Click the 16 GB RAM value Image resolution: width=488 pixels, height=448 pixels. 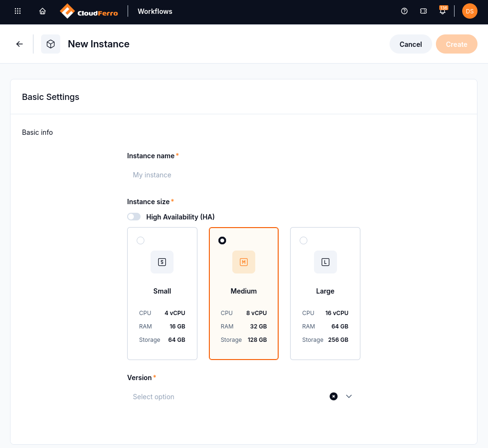point(177,326)
